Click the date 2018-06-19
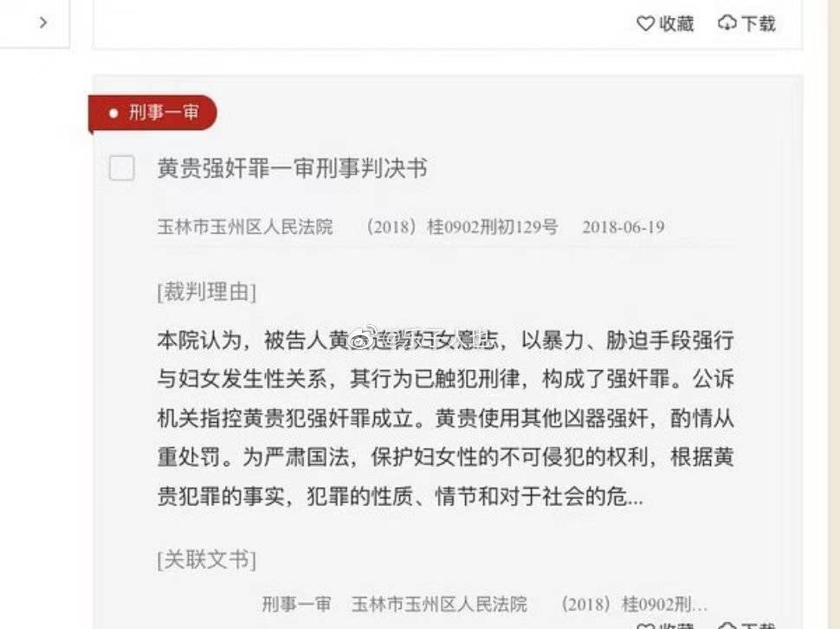840x629 pixels. 624,227
